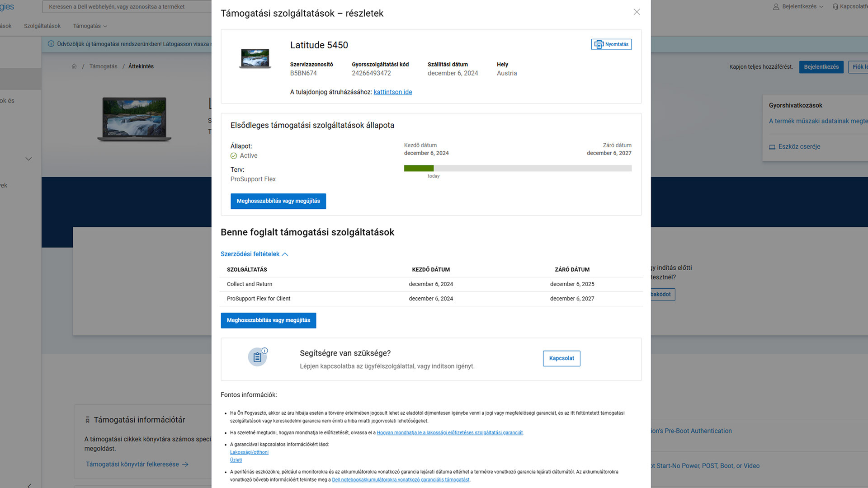The height and width of the screenshot is (488, 868).
Task: Click the Támogatási információtár book icon
Action: 87,420
